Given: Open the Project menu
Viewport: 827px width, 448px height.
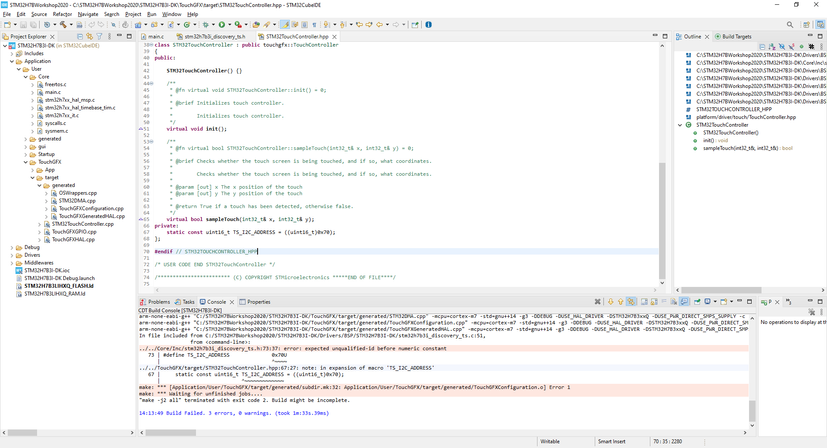Looking at the screenshot, I should pyautogui.click(x=133, y=14).
